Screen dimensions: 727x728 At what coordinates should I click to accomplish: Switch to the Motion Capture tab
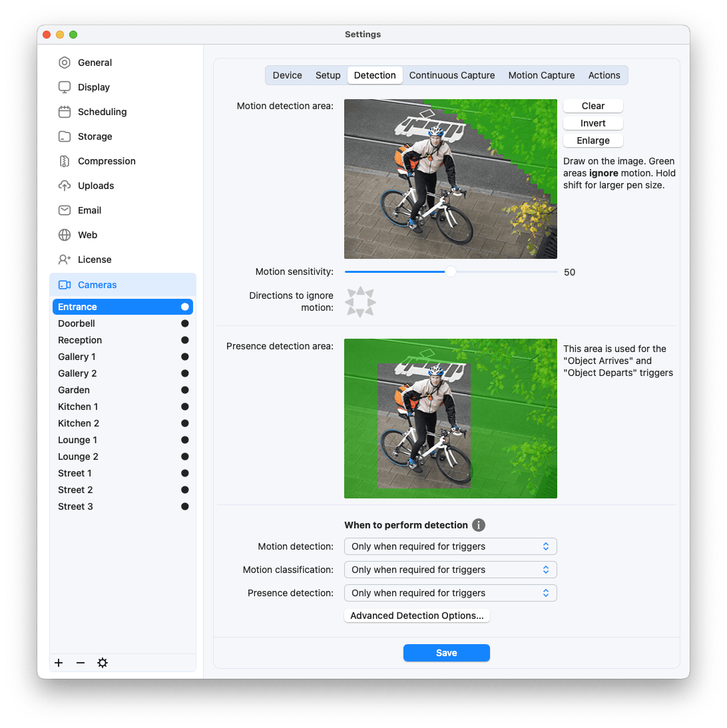(541, 75)
